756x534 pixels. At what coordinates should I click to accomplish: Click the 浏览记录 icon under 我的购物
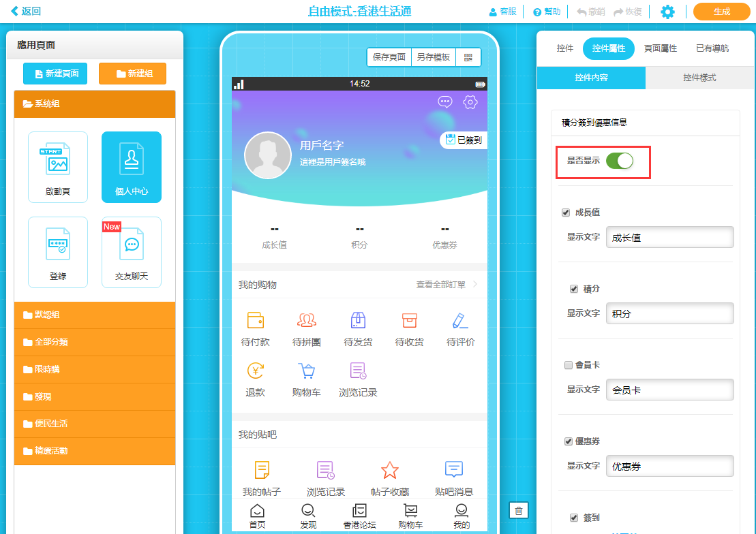[x=358, y=371]
